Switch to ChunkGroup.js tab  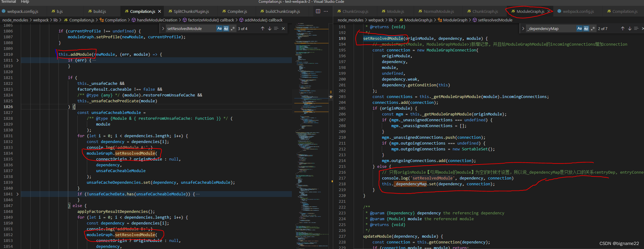(355, 11)
